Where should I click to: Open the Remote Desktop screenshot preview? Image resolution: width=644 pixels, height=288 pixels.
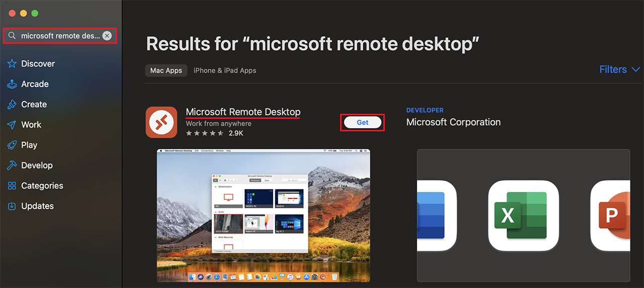tap(263, 216)
